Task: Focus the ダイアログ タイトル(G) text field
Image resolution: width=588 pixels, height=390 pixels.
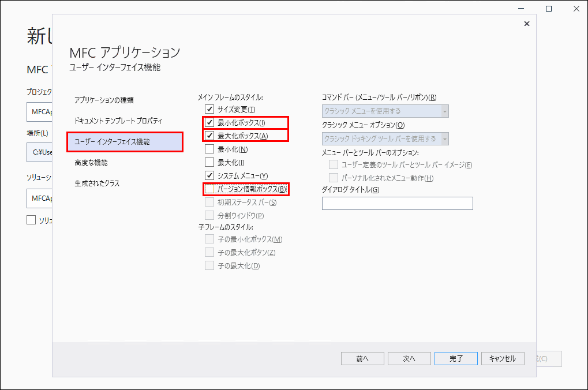Action: click(398, 203)
